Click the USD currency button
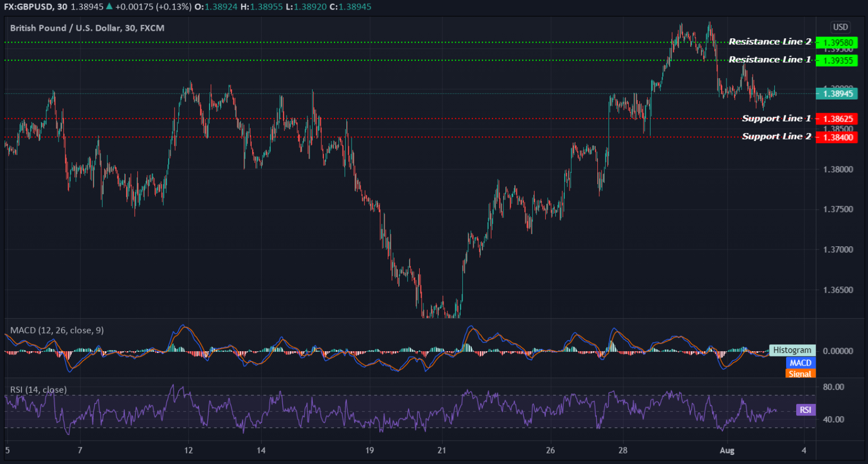 840,27
